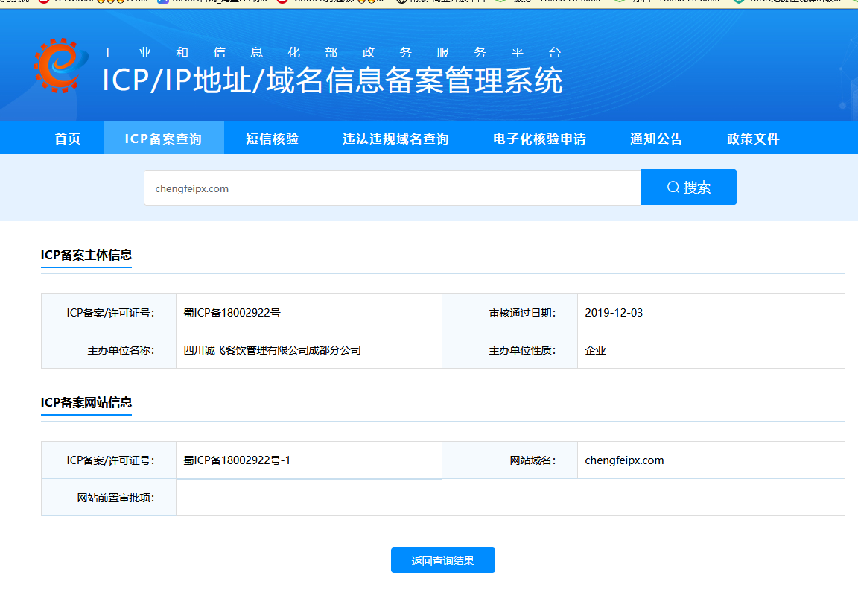Screen dimensions: 858x616
Task: Click the ICP备案网站信息 section heading
Action: click(x=86, y=402)
